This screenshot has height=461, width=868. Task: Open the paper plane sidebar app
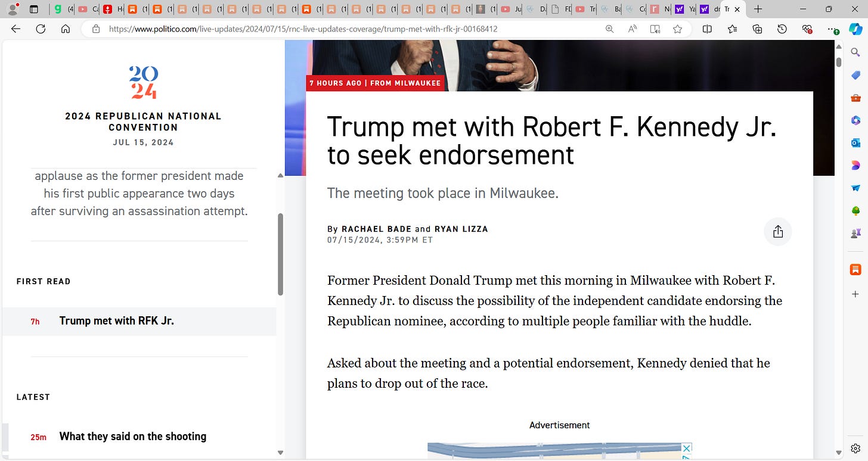point(855,188)
